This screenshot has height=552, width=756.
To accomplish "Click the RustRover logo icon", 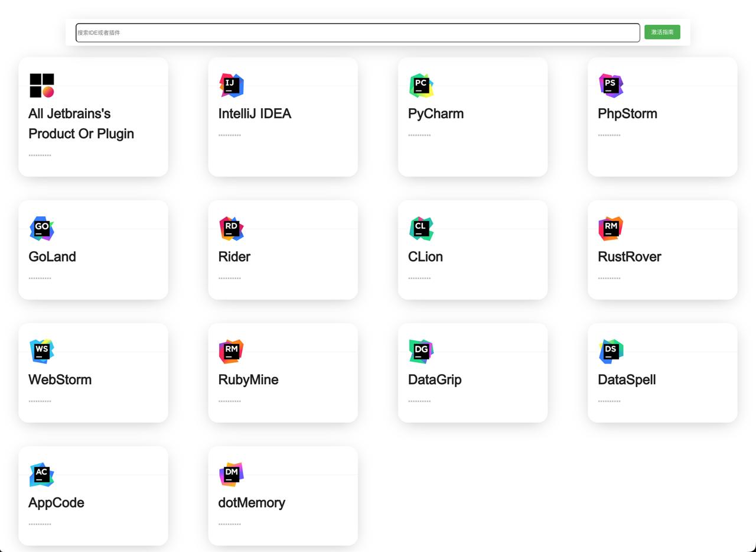I will pos(611,229).
